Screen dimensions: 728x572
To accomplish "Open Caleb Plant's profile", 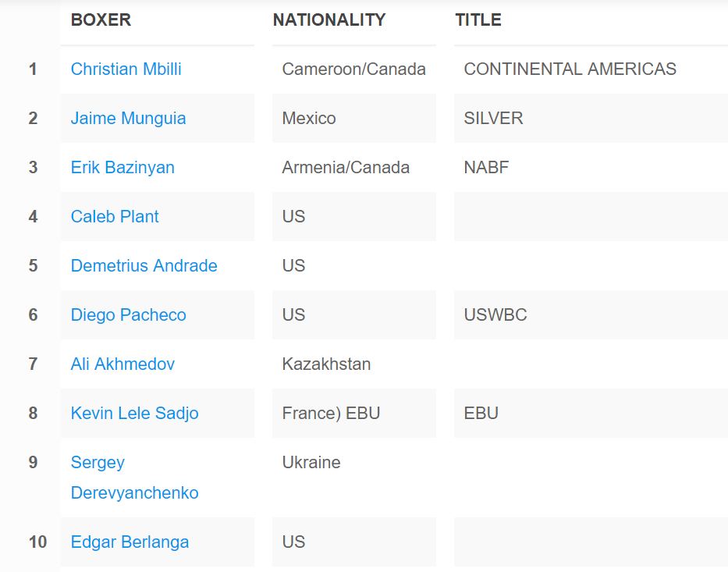I will (115, 217).
